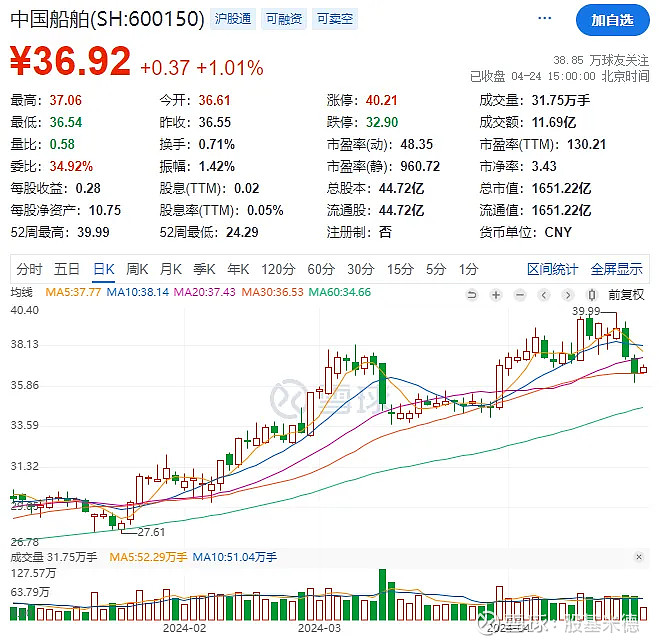Click the 39.99 high price marker

click(586, 311)
